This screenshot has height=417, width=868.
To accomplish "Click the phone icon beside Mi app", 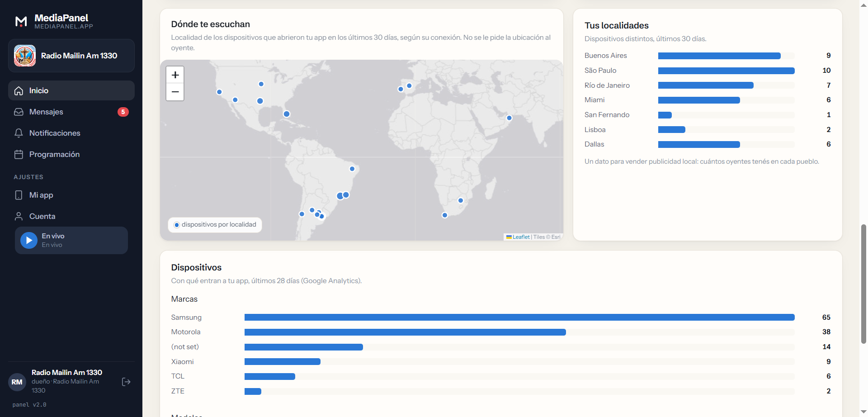I will click(x=19, y=195).
